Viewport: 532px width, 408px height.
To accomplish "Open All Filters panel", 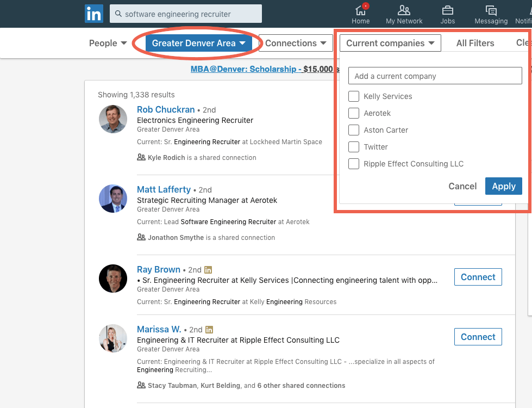I will pyautogui.click(x=475, y=43).
